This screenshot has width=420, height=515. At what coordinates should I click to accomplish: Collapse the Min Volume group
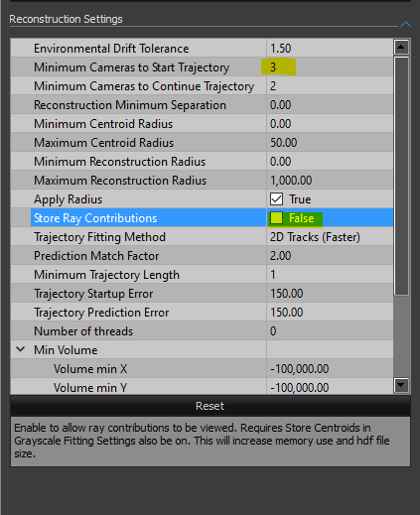coord(21,349)
